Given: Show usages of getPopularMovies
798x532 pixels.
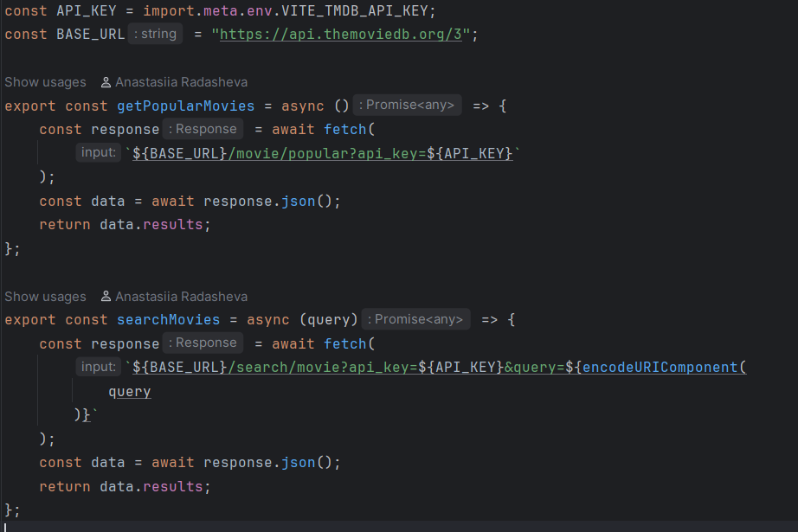Looking at the screenshot, I should 45,82.
